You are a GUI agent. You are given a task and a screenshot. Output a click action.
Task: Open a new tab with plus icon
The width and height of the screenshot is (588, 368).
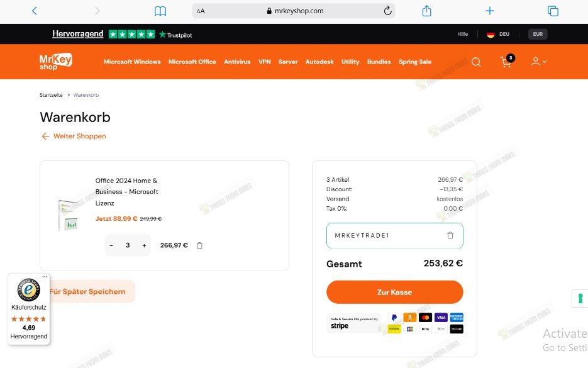(490, 11)
